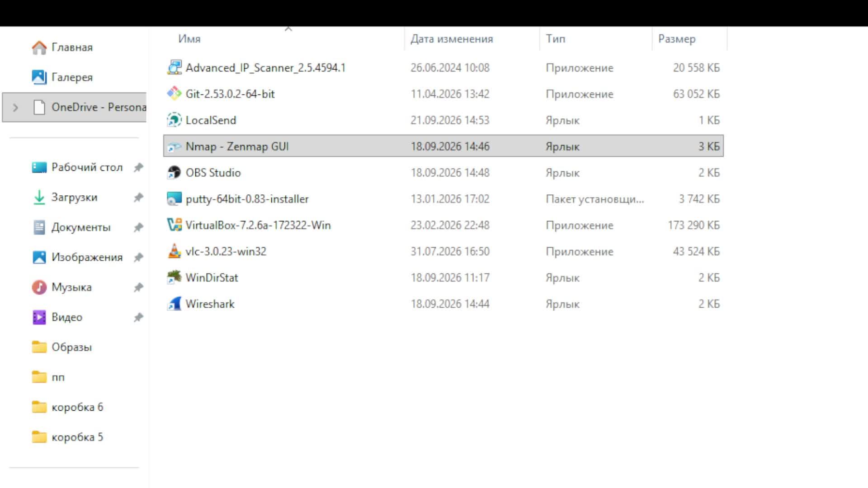Unpin Видео using its pin icon
The width and height of the screenshot is (868, 488).
coord(138,317)
